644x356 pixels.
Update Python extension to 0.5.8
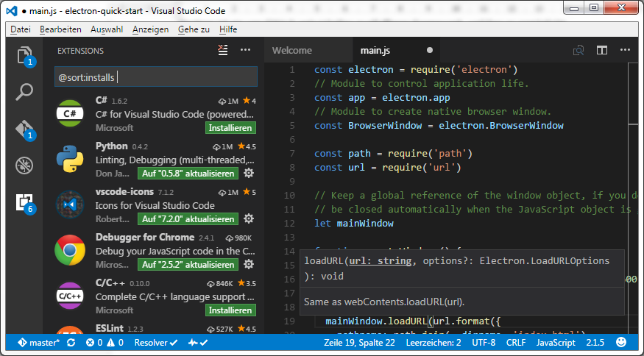[188, 174]
